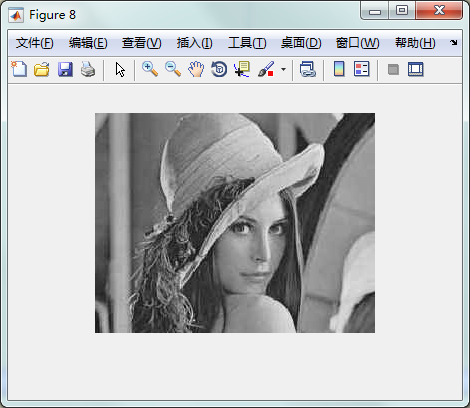The height and width of the screenshot is (408, 470).
Task: Click the Show Plot Tools icon
Action: click(416, 69)
